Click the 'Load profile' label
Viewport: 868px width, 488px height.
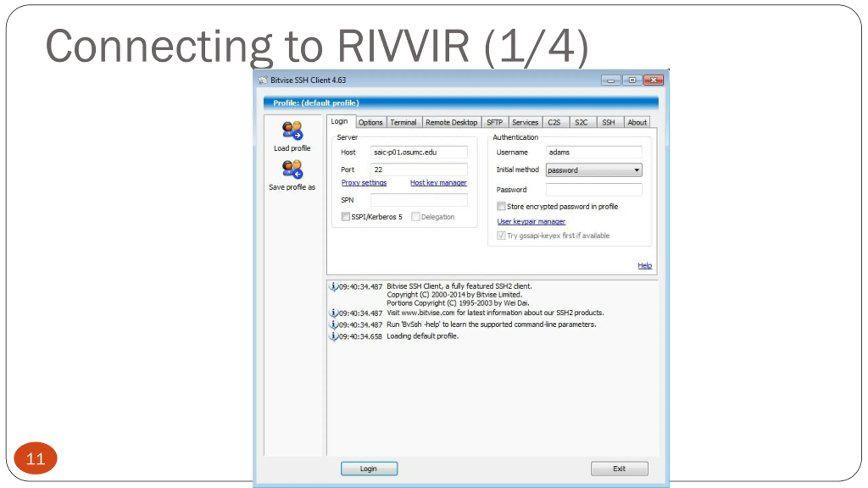(x=292, y=148)
